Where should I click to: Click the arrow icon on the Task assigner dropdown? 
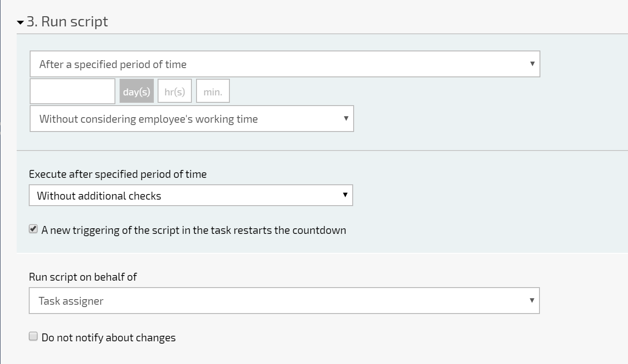tap(532, 301)
